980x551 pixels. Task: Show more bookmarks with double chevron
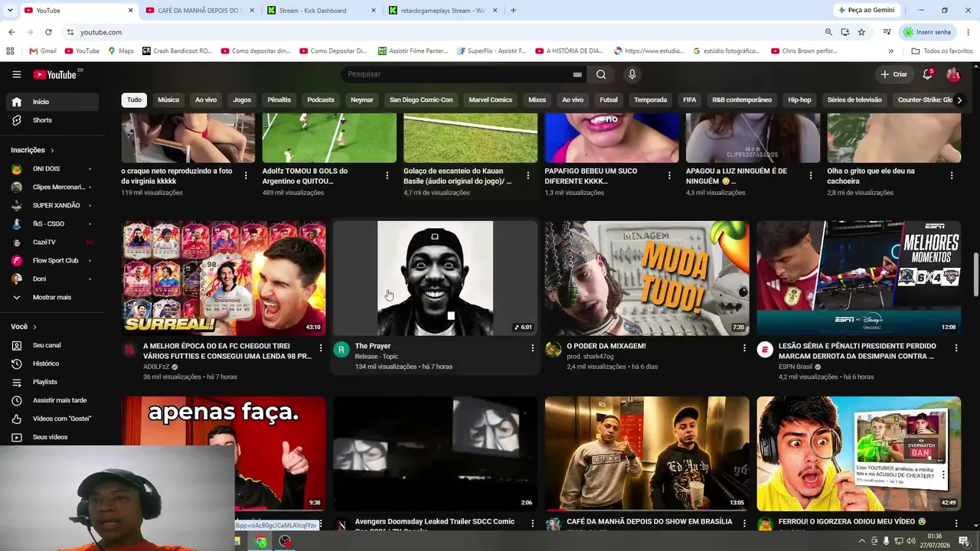pos(891,51)
